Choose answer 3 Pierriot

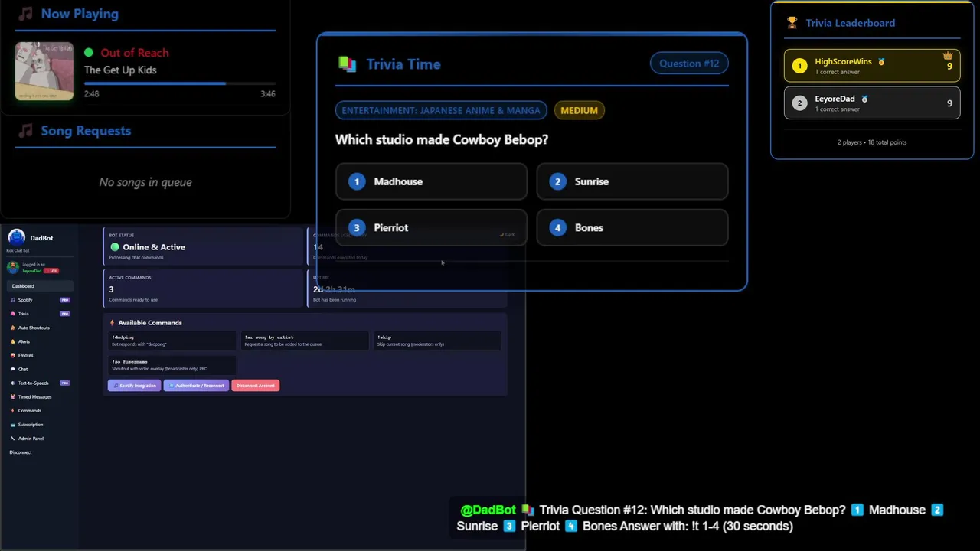431,227
